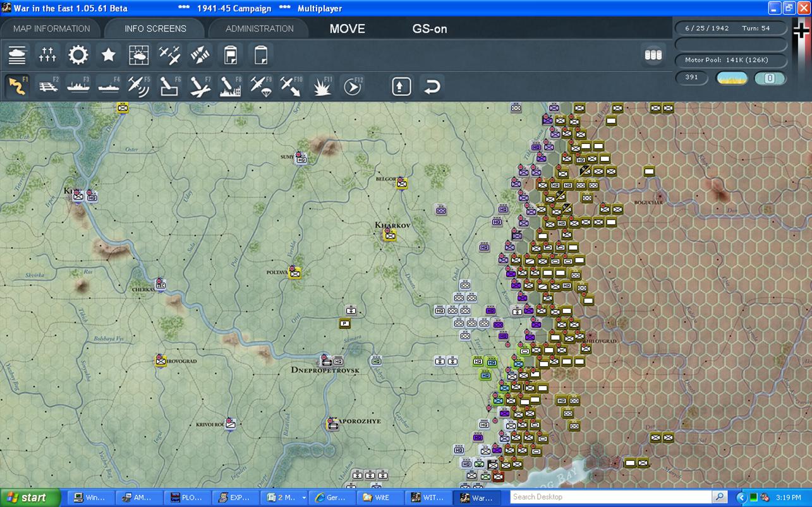Select the F1 move mode icon
The image size is (812, 507).
(17, 86)
